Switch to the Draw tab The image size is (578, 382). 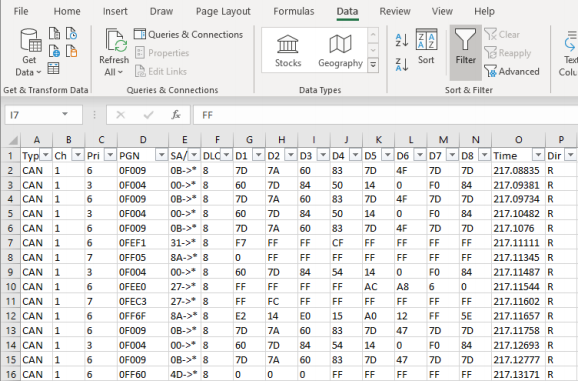(161, 11)
